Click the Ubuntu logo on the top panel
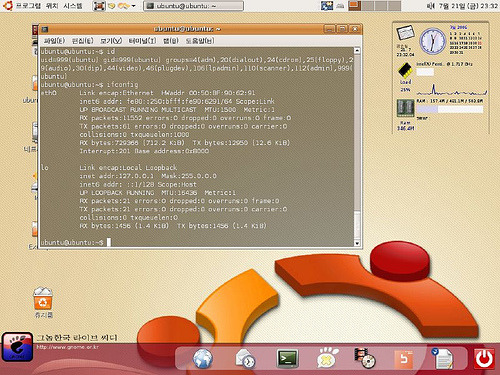Viewport: 500px width, 375px height. point(7,5)
